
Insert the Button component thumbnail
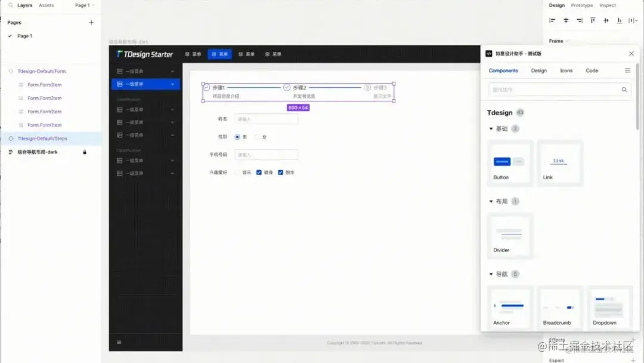pyautogui.click(x=510, y=163)
